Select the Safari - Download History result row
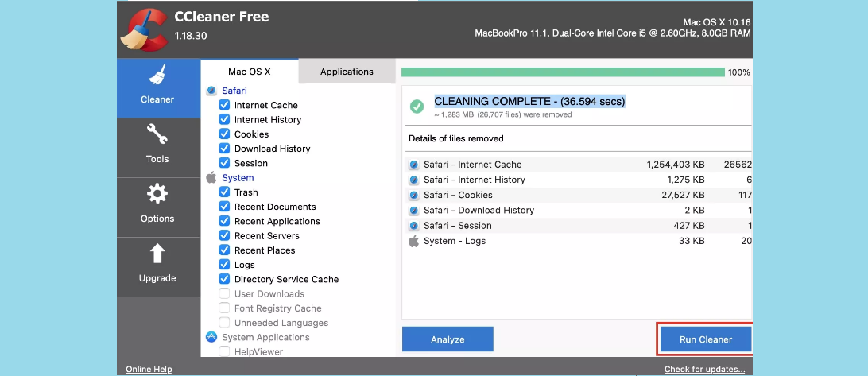868x376 pixels. pyautogui.click(x=579, y=211)
